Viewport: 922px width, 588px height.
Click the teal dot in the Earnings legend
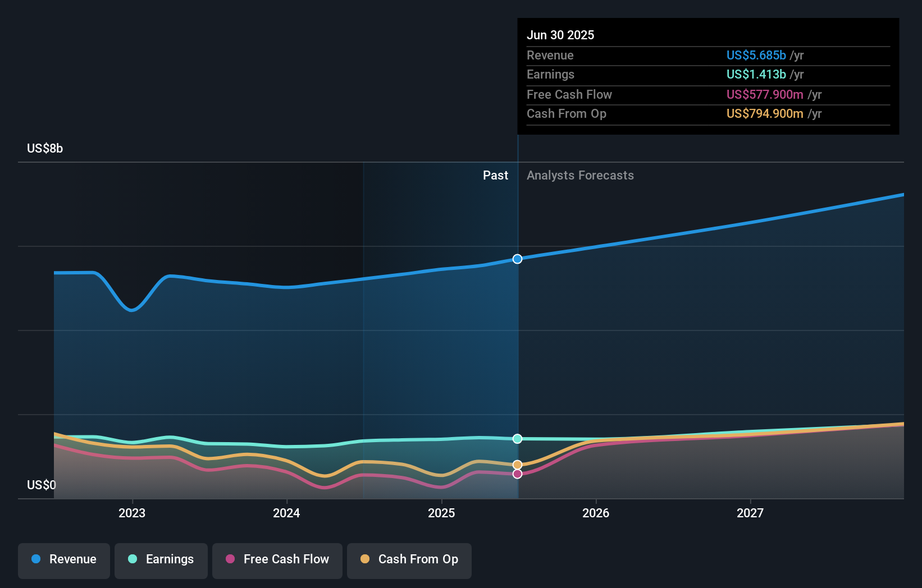tap(133, 559)
